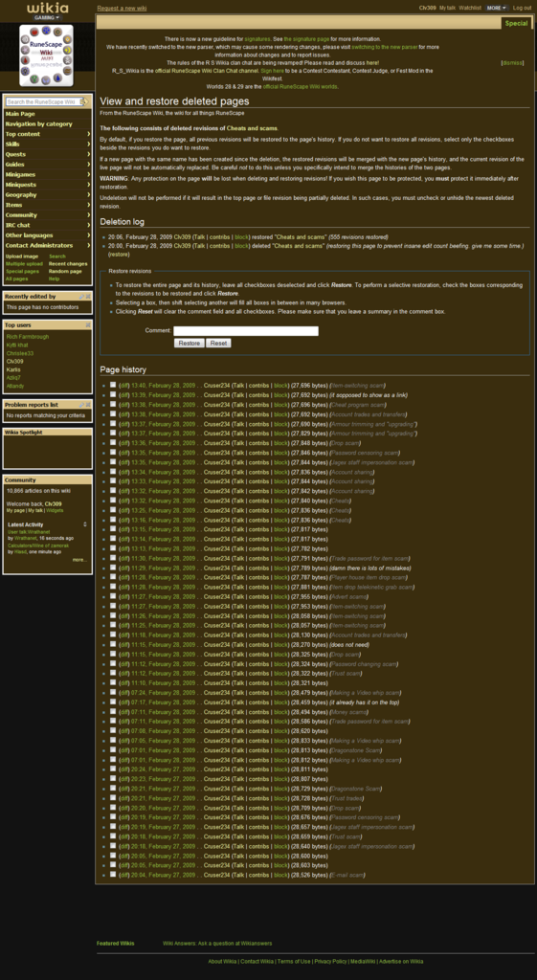This screenshot has width=537, height=980.
Task: Click the Reset button
Action: point(218,344)
